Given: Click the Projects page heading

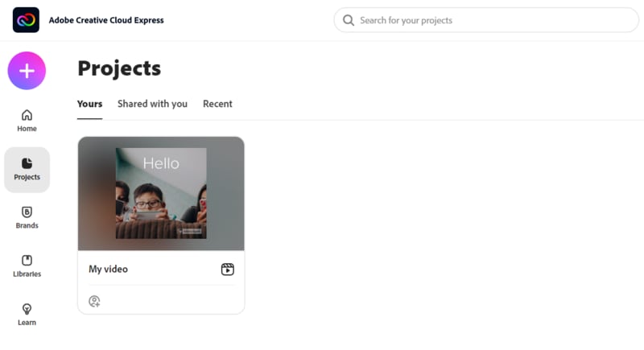Looking at the screenshot, I should [x=119, y=68].
